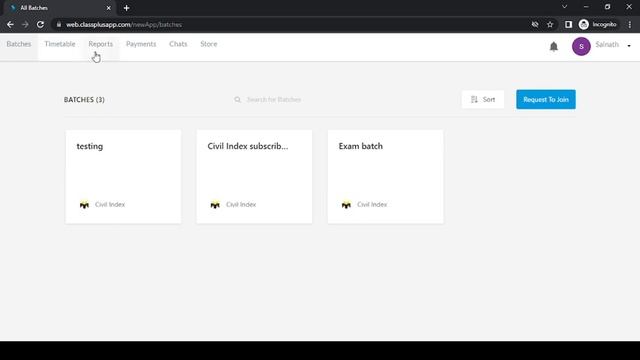
Task: Click Civil Index text on the testing card
Action: [110, 204]
